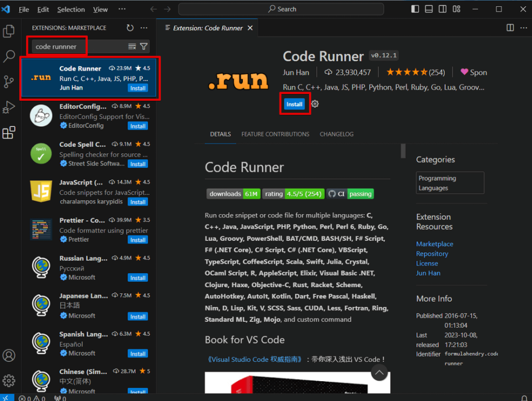532x401 pixels.
Task: Open the Manage gear icon in activity bar
Action: (x=8, y=380)
